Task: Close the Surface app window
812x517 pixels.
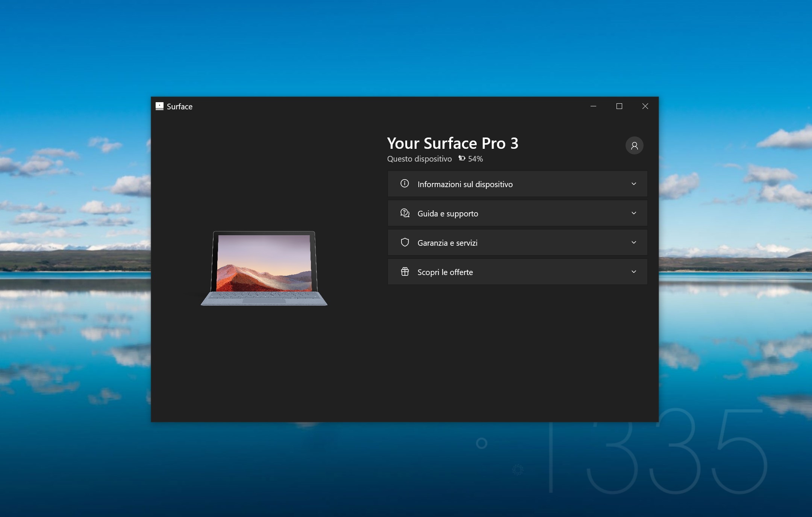Action: click(645, 106)
